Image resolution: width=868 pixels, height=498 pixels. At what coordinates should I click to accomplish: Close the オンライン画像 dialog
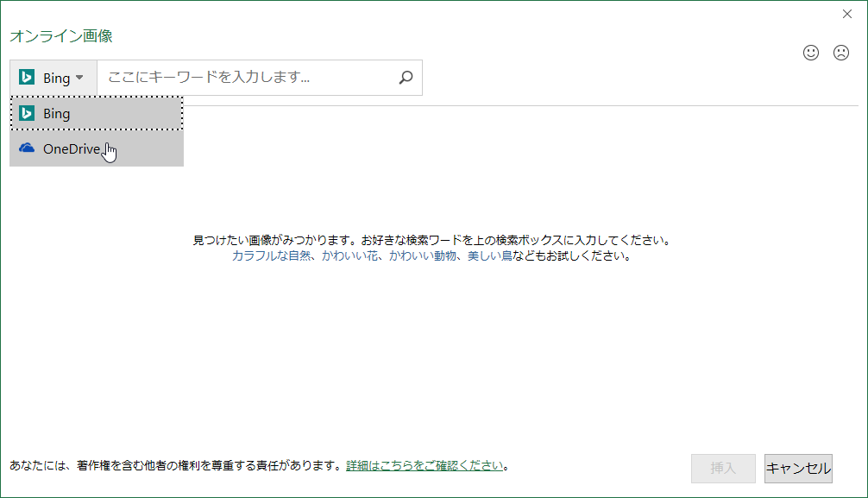click(847, 14)
